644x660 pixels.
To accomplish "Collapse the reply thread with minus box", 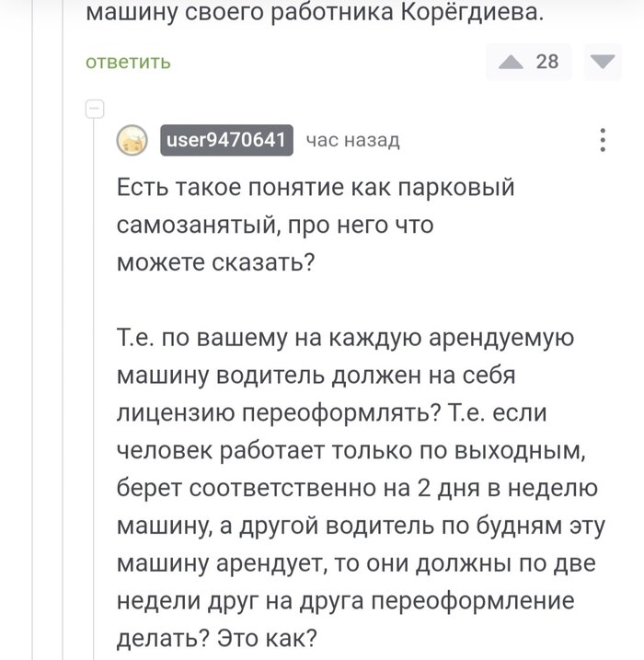I will pyautogui.click(x=93, y=110).
